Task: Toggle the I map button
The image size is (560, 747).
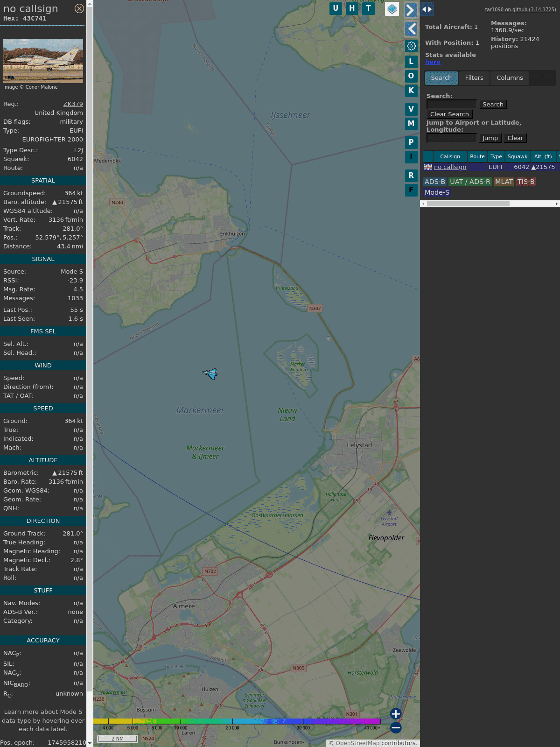Action: point(411,156)
